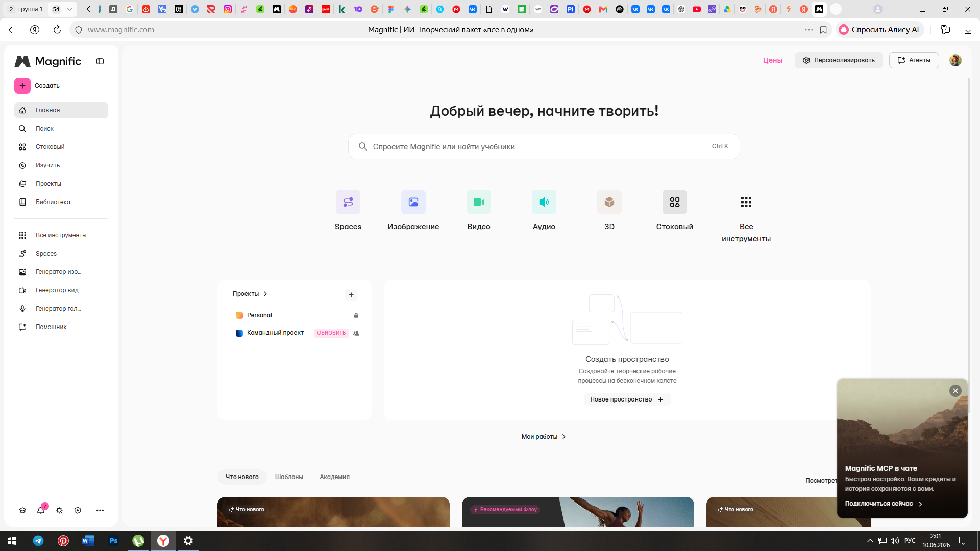Click the pink Создать plus icon
Screen dimensions: 980x551
click(22, 86)
